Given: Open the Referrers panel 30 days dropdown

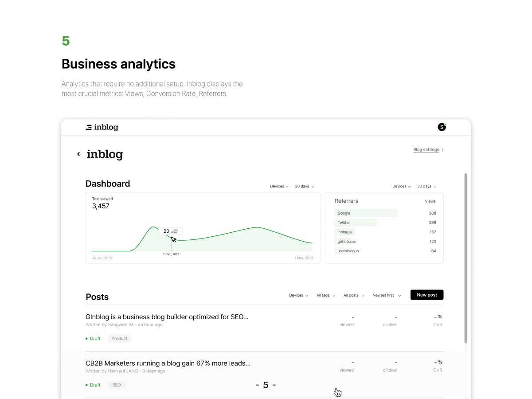Looking at the screenshot, I should 427,187.
